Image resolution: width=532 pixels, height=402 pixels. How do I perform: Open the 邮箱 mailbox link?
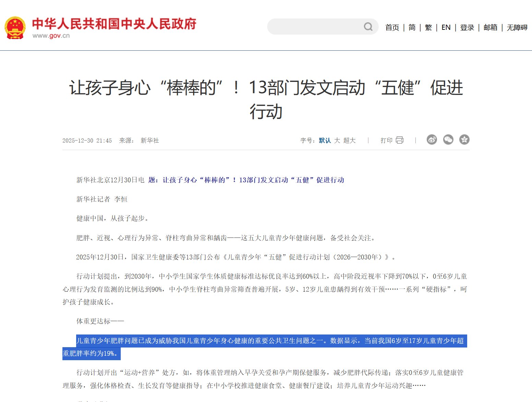490,27
